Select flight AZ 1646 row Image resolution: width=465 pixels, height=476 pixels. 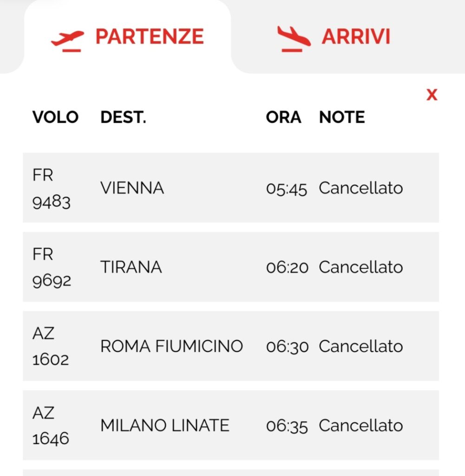point(231,425)
